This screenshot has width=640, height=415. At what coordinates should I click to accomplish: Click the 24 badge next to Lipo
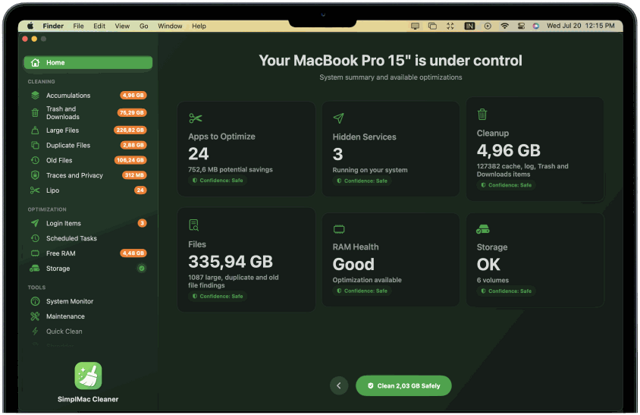[140, 190]
